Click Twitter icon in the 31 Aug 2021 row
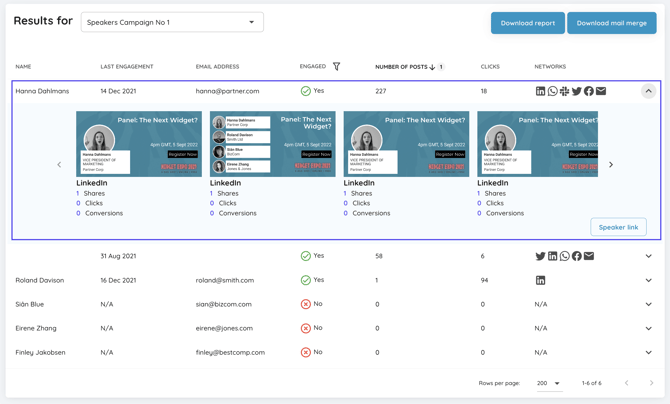670x404 pixels. pos(541,256)
